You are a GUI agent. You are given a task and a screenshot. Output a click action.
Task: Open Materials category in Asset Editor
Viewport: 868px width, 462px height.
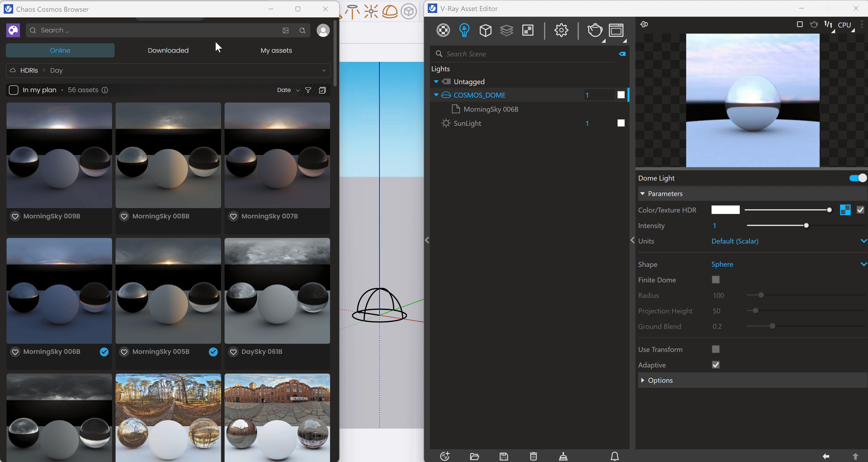point(443,30)
